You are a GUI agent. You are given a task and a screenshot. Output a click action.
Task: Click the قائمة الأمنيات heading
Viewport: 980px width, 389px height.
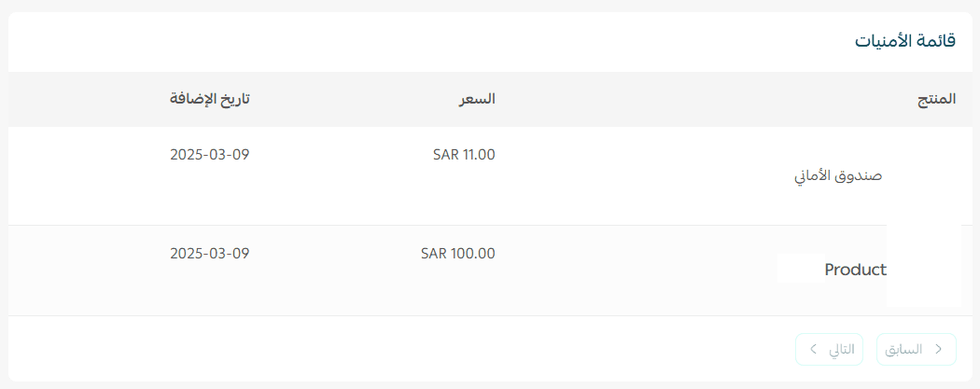pyautogui.click(x=905, y=42)
